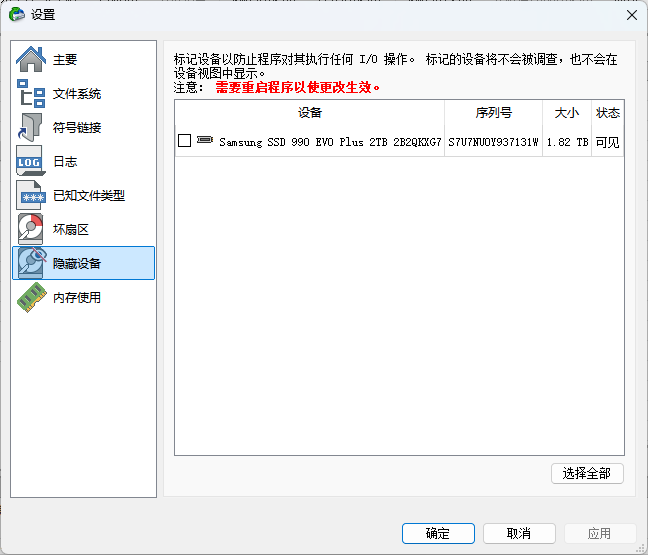Switch to the 日志 settings page label
The image size is (648, 555).
(x=65, y=162)
